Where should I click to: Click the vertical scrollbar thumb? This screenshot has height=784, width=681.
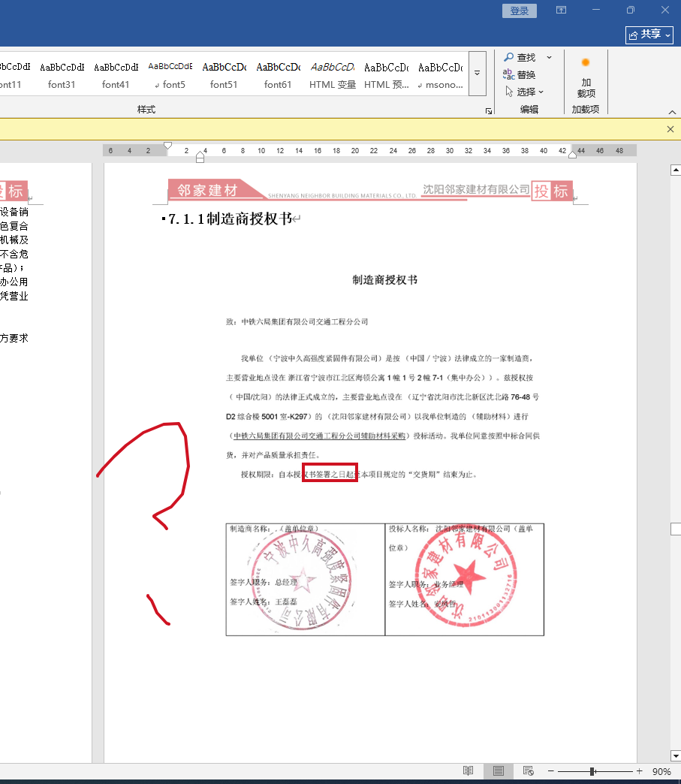point(676,529)
